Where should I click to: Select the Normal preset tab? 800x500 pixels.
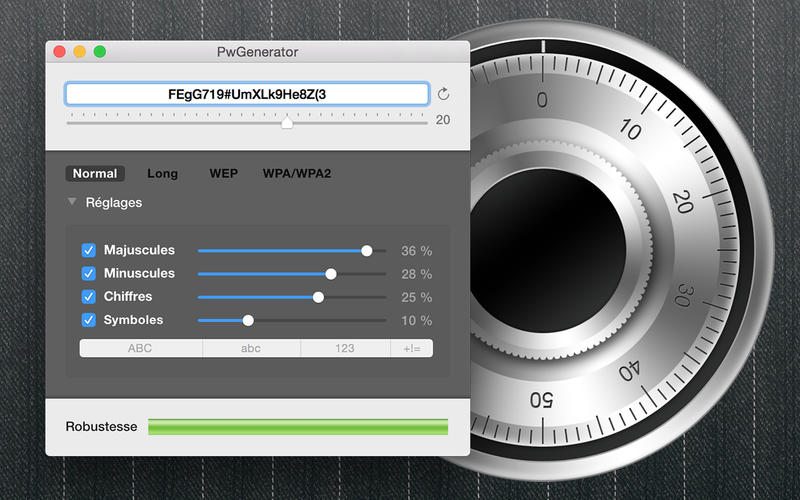point(95,173)
